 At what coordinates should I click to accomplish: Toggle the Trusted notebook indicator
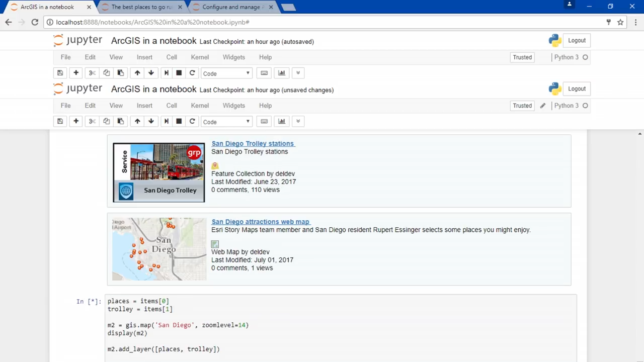click(522, 106)
